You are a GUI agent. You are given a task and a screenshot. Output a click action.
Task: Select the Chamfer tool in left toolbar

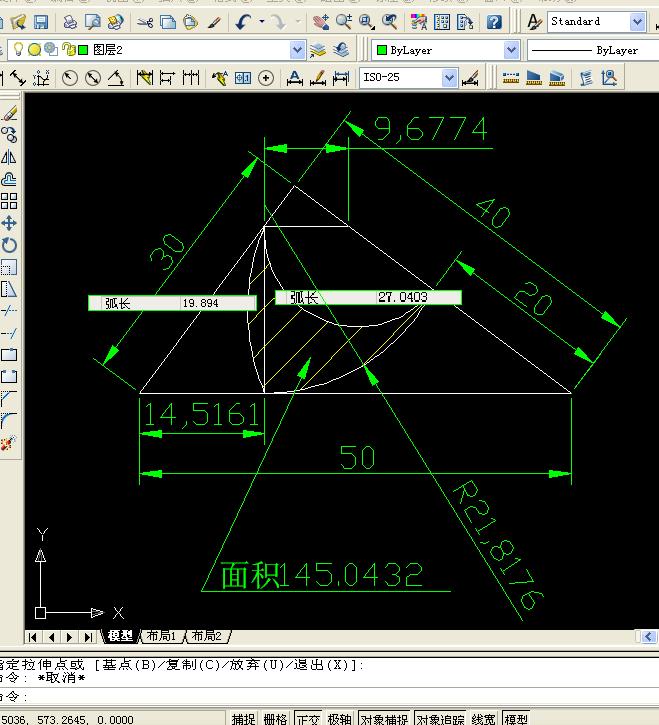click(9, 399)
